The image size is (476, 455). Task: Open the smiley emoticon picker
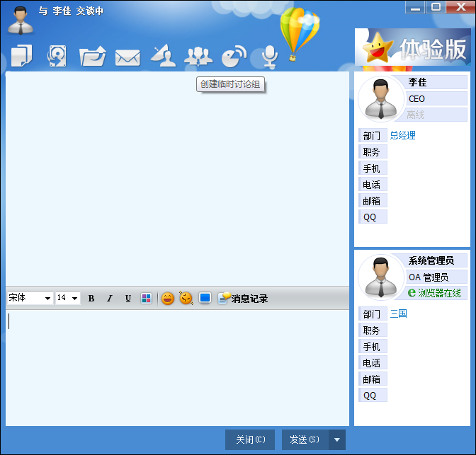coord(167,299)
